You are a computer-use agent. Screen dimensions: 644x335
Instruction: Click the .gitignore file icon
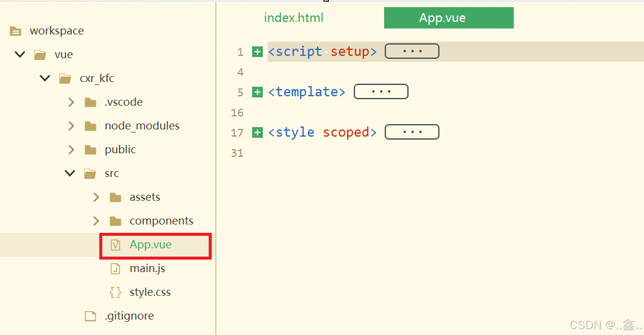90,316
